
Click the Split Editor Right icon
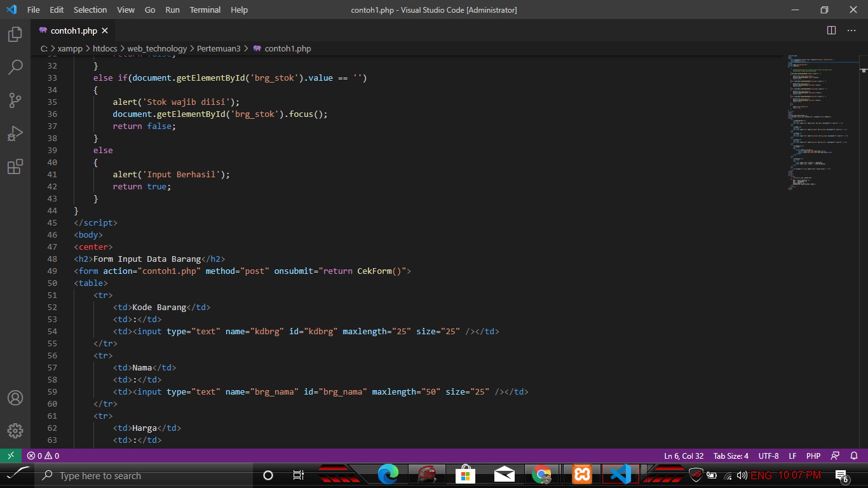(831, 30)
